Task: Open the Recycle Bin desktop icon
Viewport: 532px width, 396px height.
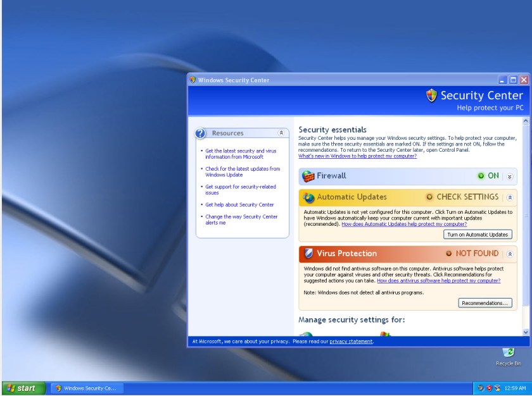Action: click(508, 357)
